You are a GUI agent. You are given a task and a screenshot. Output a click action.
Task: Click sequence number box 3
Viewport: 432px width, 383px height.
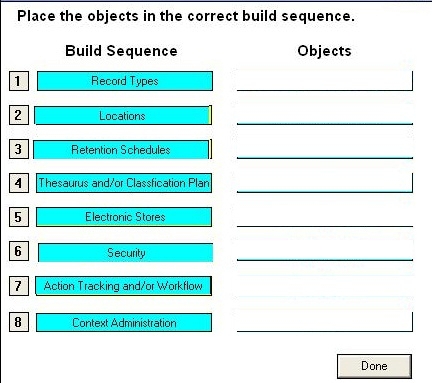[19, 149]
